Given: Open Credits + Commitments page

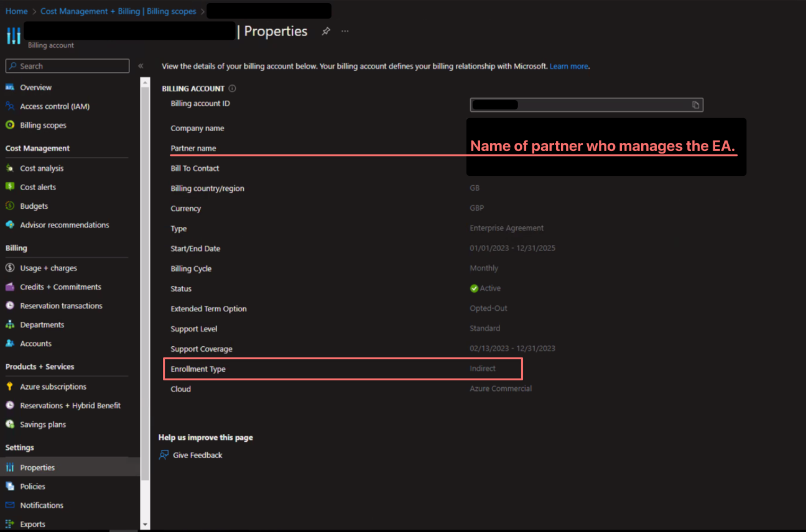Looking at the screenshot, I should coord(60,287).
